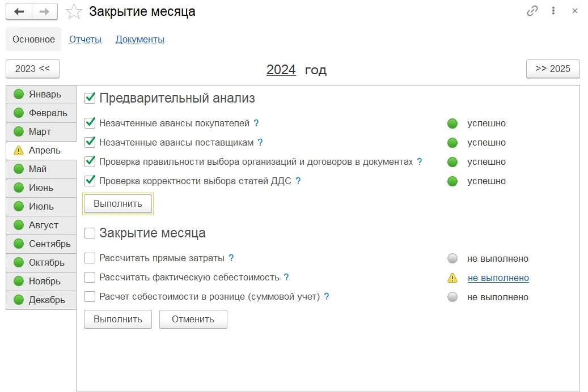
Task: Click green status icon for авансы покупателей
Action: pyautogui.click(x=452, y=123)
